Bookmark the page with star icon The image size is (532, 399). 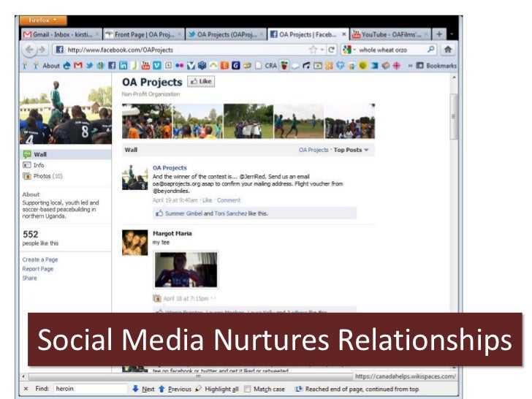pyautogui.click(x=313, y=50)
